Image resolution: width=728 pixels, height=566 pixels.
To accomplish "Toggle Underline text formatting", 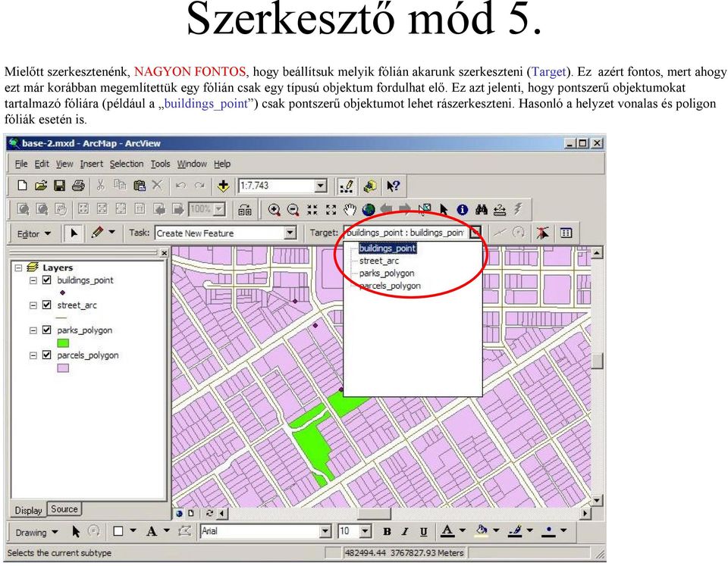I will [x=423, y=532].
